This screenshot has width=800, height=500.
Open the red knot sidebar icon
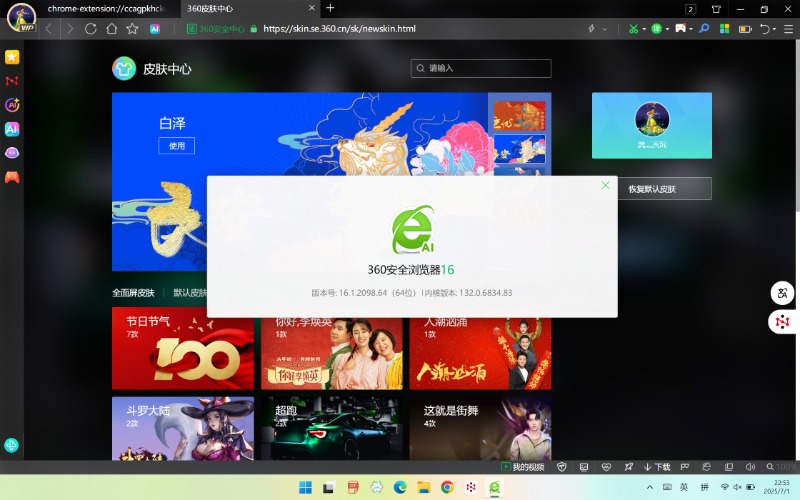pos(12,81)
